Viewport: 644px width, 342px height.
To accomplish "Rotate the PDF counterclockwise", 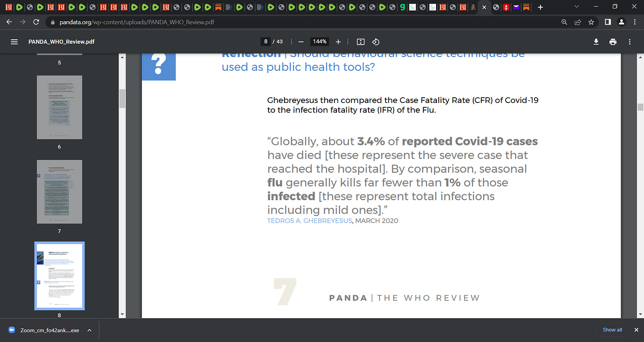I will [376, 42].
